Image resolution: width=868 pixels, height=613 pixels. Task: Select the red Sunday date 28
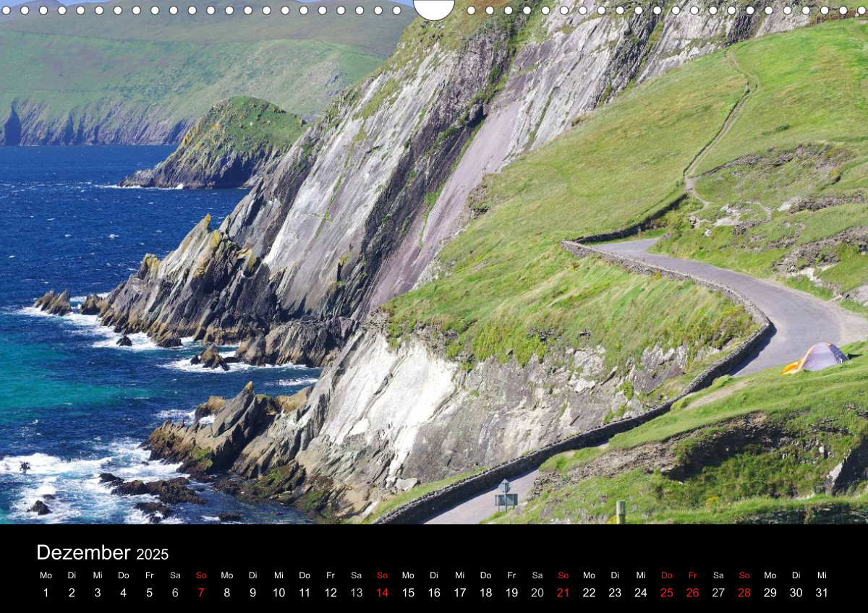(x=744, y=593)
